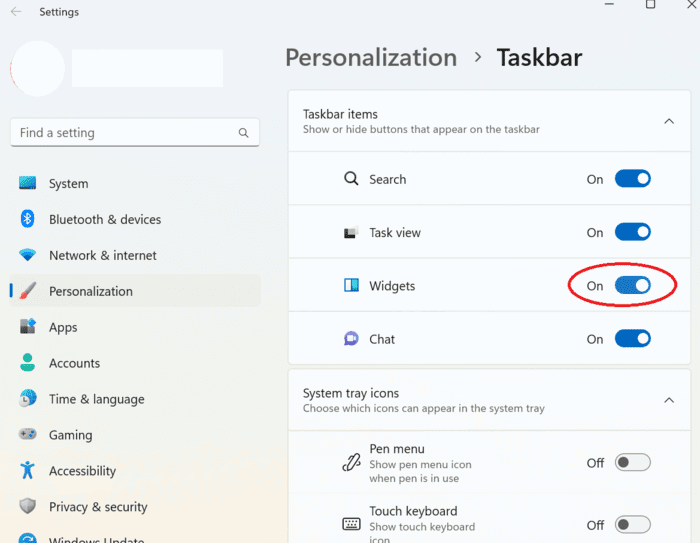Switch off the Chat toggle

[633, 338]
